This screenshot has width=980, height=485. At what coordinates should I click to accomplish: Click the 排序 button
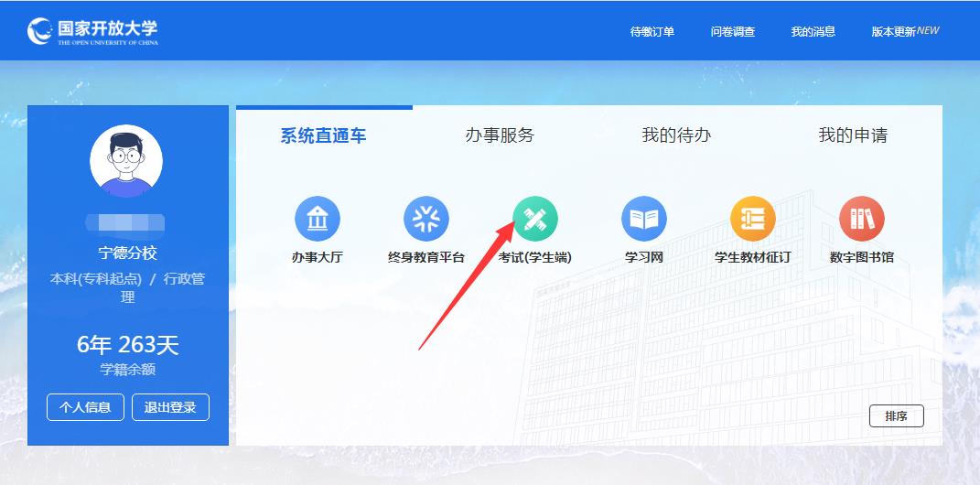pos(896,416)
